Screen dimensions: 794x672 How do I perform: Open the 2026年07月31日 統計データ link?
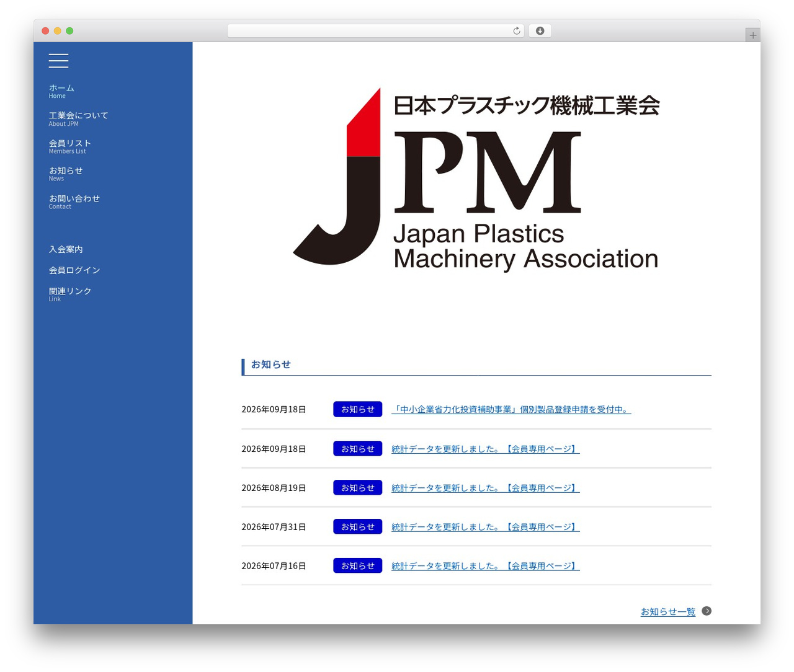[486, 527]
